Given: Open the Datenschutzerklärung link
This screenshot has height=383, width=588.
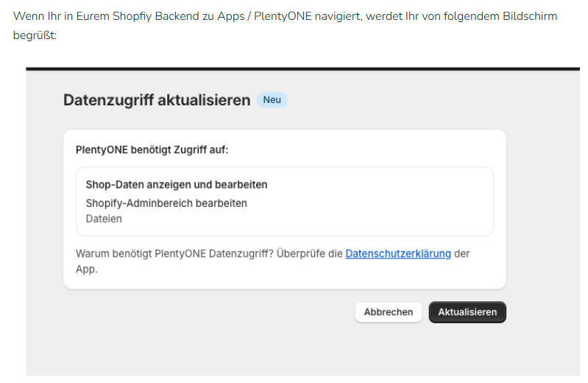Looking at the screenshot, I should 397,253.
